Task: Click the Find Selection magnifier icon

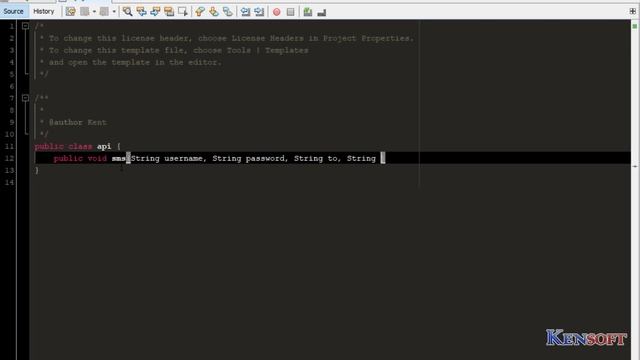Action: click(x=127, y=12)
